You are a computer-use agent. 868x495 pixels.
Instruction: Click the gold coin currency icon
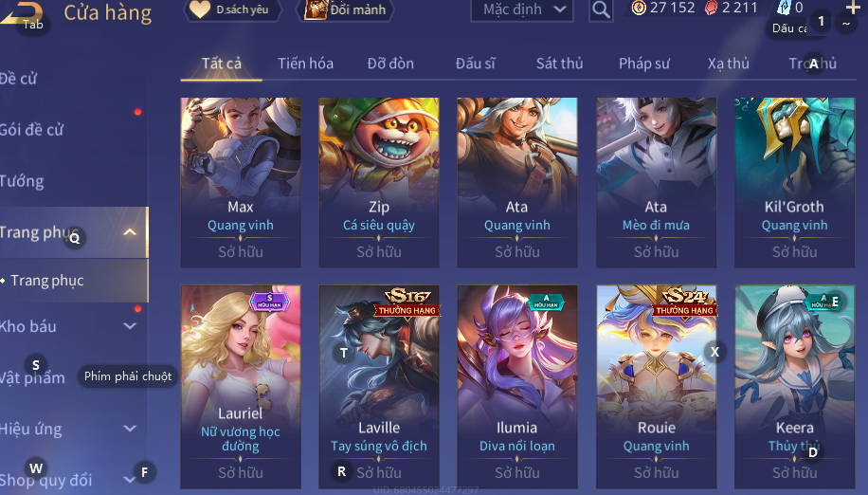(639, 8)
